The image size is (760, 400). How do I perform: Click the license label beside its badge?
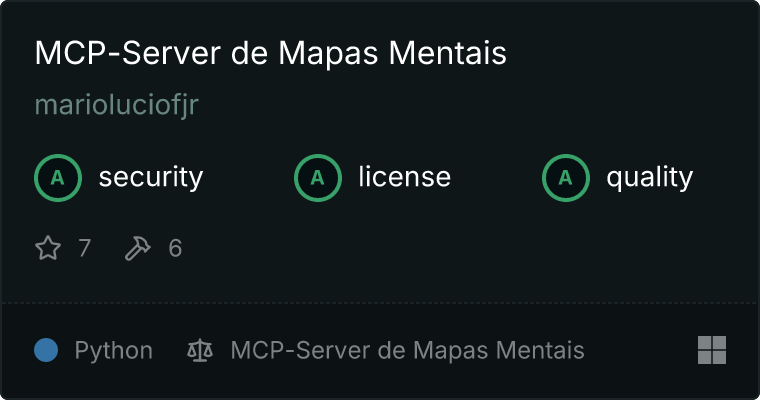405,176
